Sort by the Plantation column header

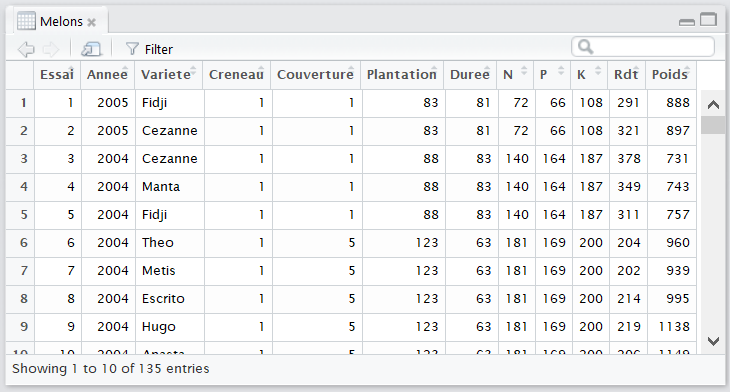(x=402, y=74)
